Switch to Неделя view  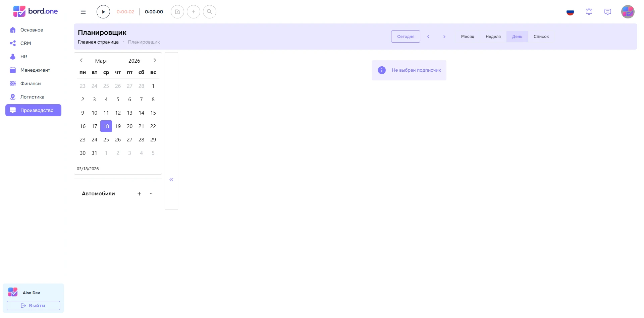click(x=493, y=37)
